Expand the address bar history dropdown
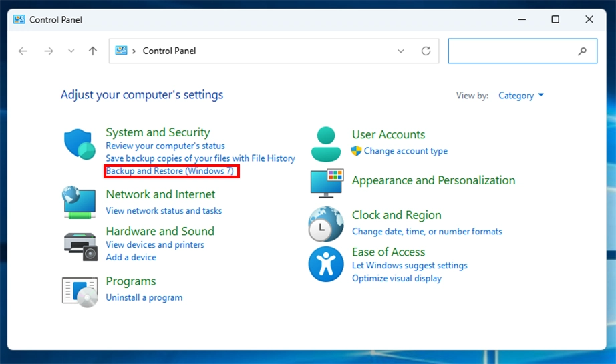 click(401, 51)
